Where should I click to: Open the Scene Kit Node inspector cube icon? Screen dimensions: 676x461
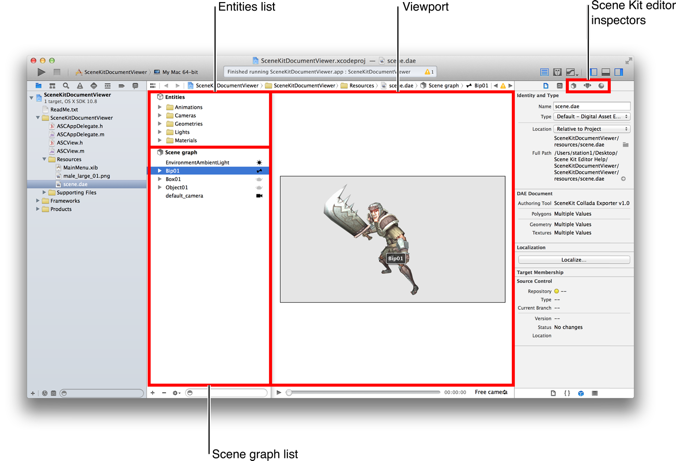pos(573,86)
